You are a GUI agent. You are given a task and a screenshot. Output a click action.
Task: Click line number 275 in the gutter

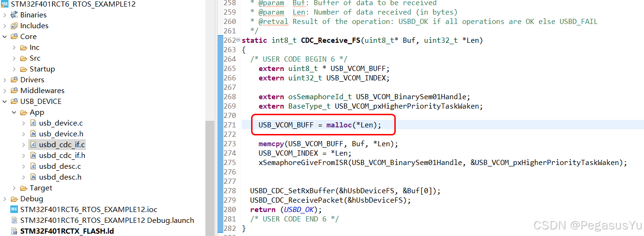pos(230,163)
